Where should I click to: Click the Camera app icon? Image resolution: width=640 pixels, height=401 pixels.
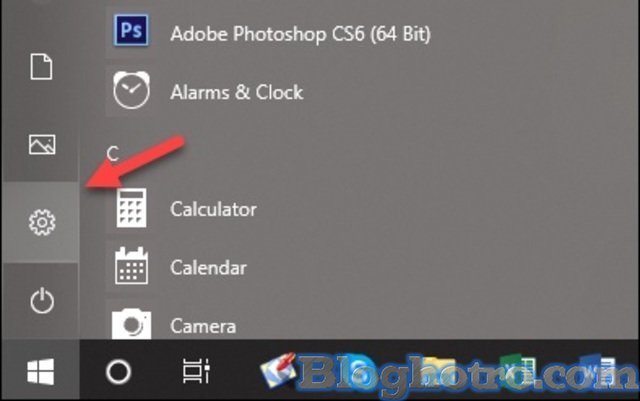point(131,323)
